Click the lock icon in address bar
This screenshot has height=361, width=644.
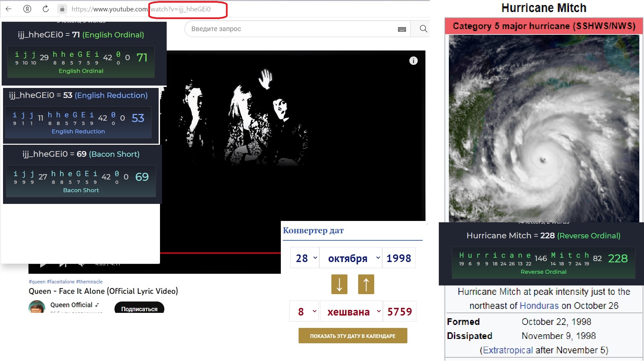click(62, 9)
